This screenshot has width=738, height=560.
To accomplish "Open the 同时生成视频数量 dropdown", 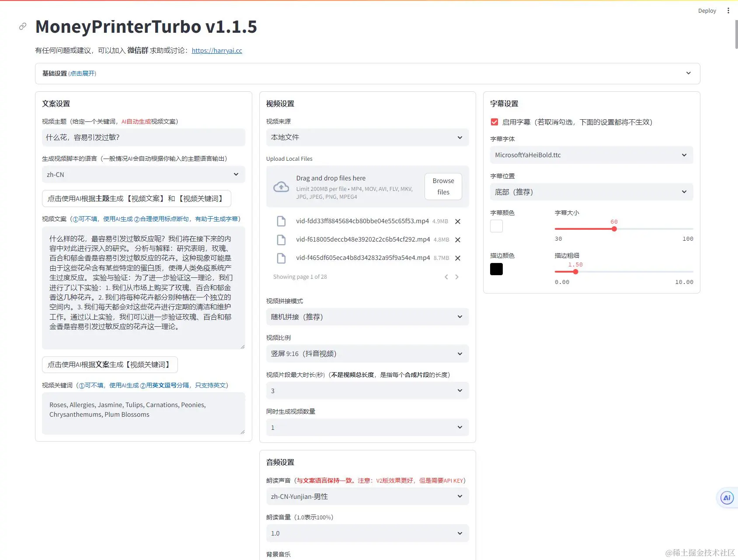I will tap(367, 427).
